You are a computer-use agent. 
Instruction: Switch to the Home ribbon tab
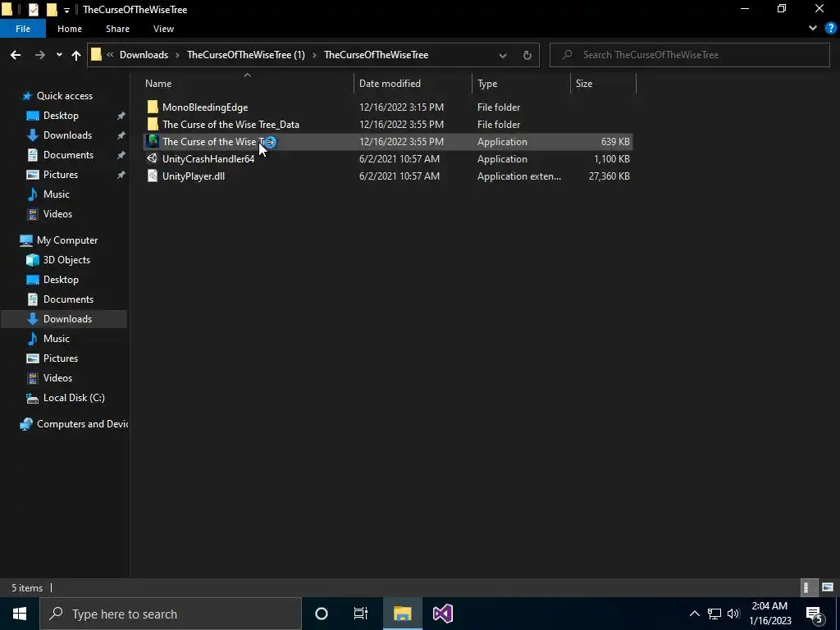tap(70, 29)
